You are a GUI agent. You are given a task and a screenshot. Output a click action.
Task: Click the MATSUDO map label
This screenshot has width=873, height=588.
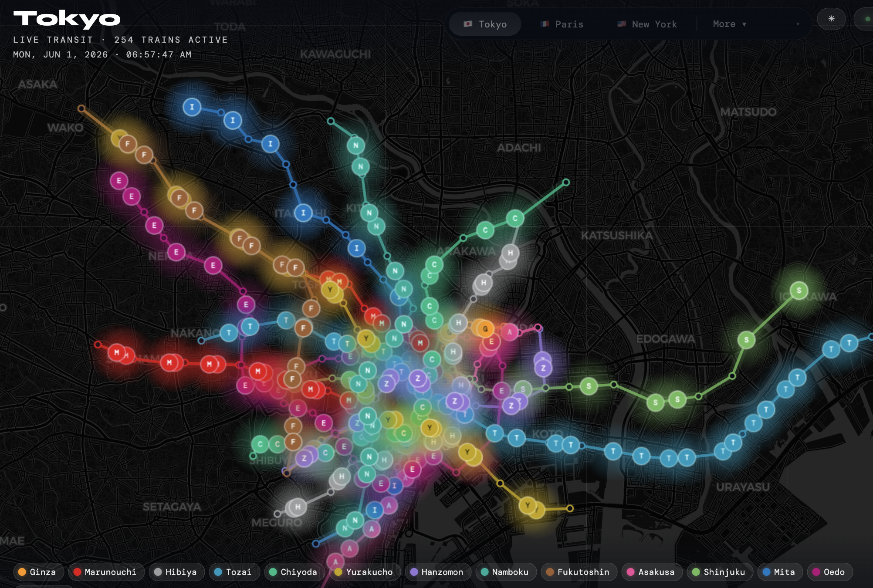[748, 112]
